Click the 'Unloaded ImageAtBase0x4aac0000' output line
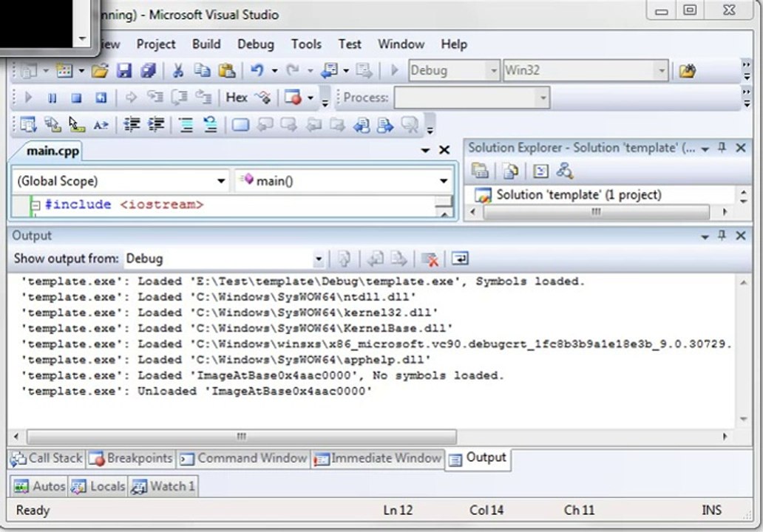The width and height of the screenshot is (763, 532). 197,392
